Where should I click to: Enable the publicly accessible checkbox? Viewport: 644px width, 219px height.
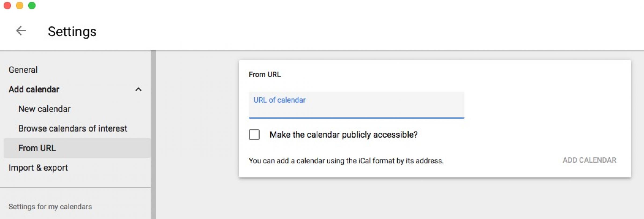[x=254, y=135]
